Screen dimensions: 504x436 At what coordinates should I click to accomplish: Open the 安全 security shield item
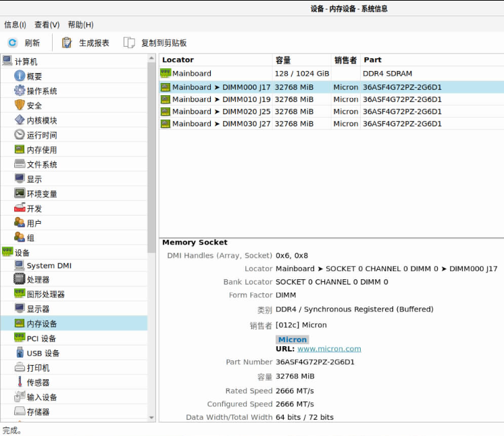[20, 105]
